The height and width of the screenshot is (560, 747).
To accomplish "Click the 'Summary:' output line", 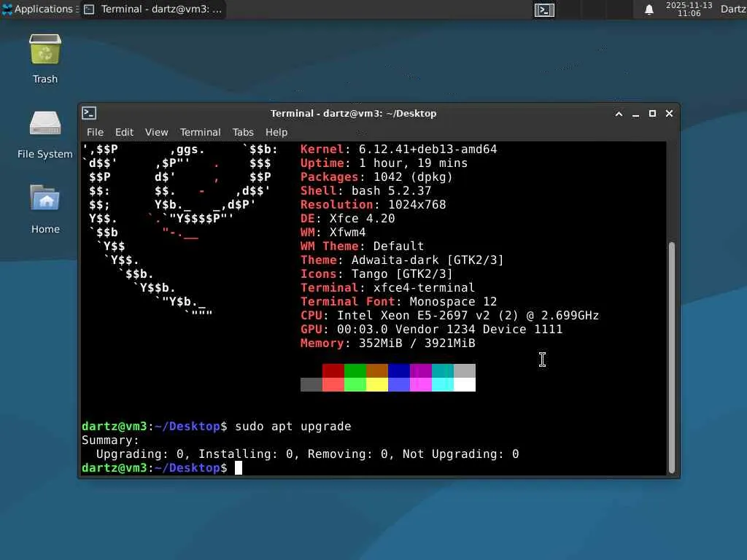I will pos(110,440).
